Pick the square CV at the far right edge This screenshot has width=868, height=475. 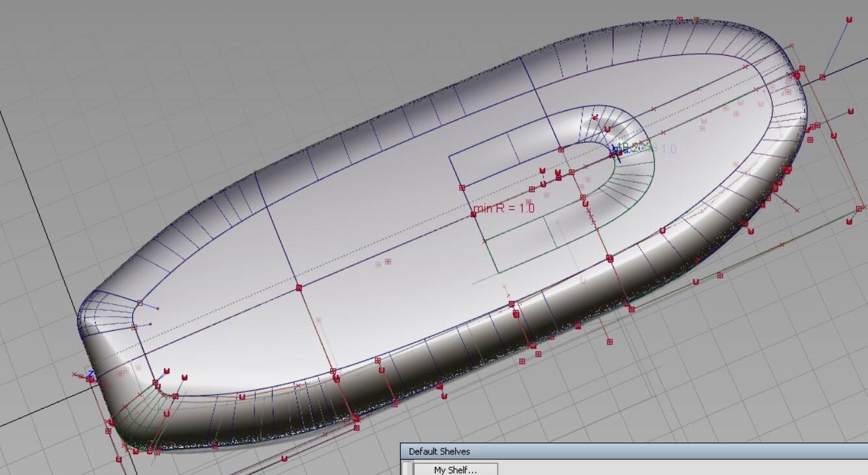pos(859,208)
